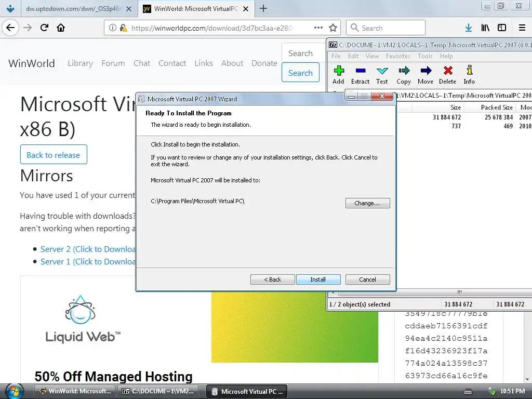Open Edit menu in 7-Zip
This screenshot has width=532, height=399.
tap(353, 56)
